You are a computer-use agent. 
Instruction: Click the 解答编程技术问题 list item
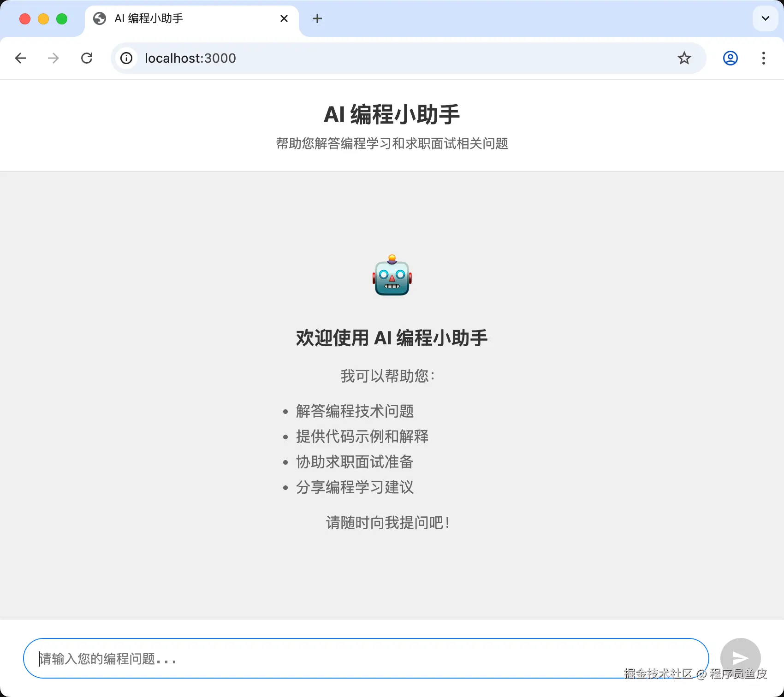355,411
